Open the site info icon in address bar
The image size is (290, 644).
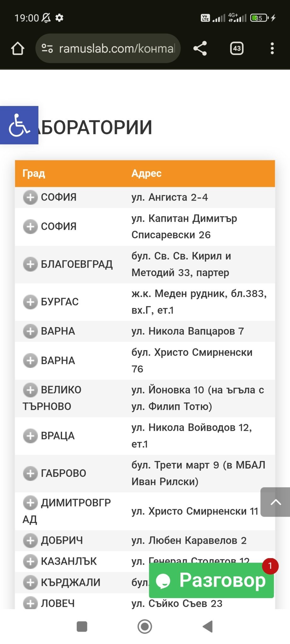[47, 48]
